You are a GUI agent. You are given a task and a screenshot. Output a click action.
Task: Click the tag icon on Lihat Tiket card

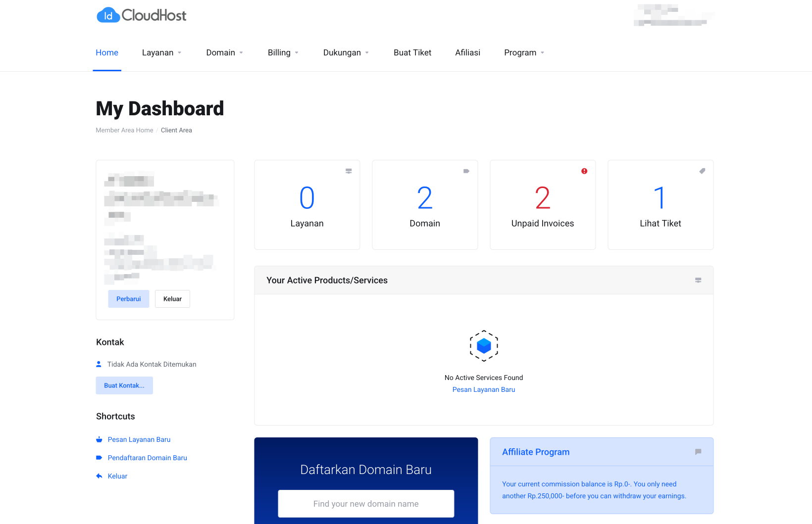(x=702, y=171)
